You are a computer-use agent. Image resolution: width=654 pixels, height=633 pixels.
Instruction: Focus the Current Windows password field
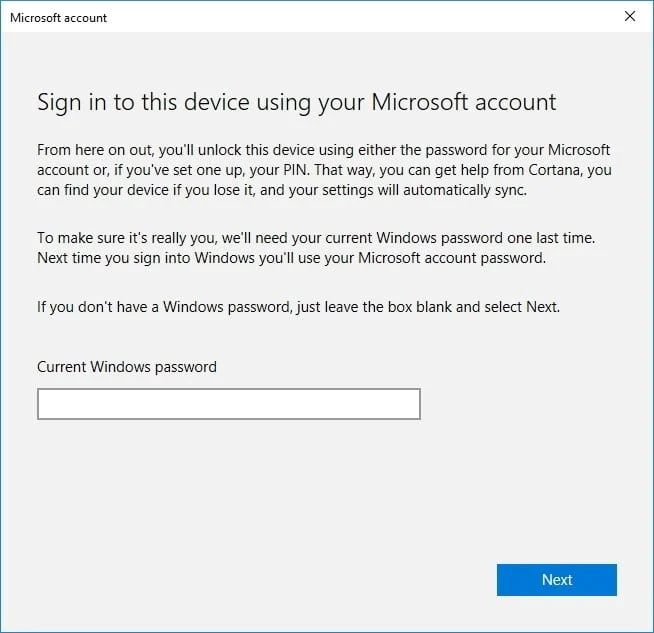[229, 404]
